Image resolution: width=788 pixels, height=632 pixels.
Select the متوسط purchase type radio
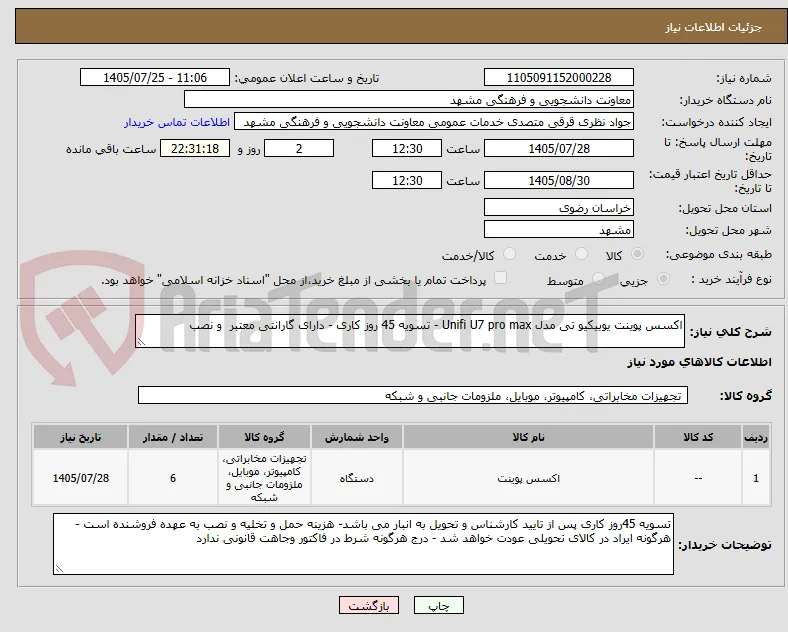[598, 279]
